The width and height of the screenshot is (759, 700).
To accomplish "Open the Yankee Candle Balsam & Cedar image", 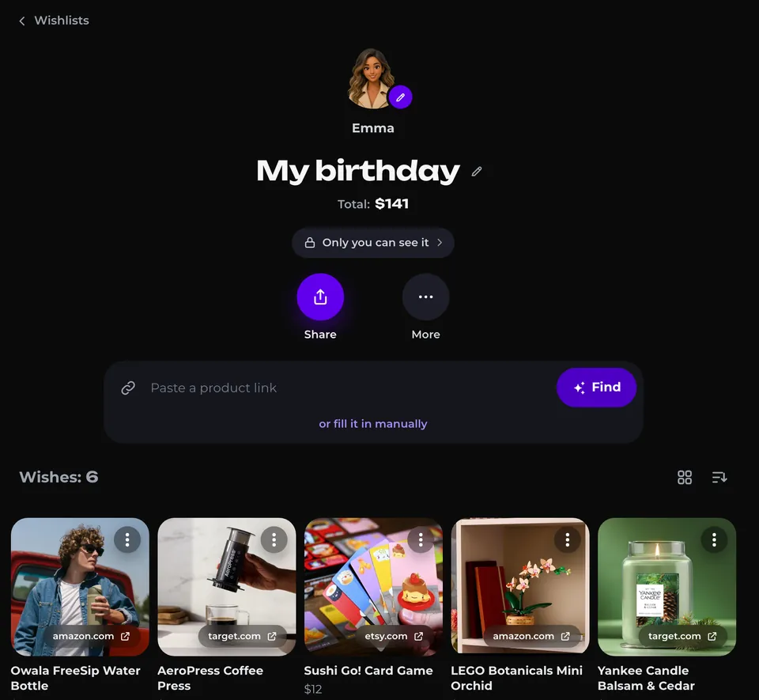I will (x=667, y=587).
